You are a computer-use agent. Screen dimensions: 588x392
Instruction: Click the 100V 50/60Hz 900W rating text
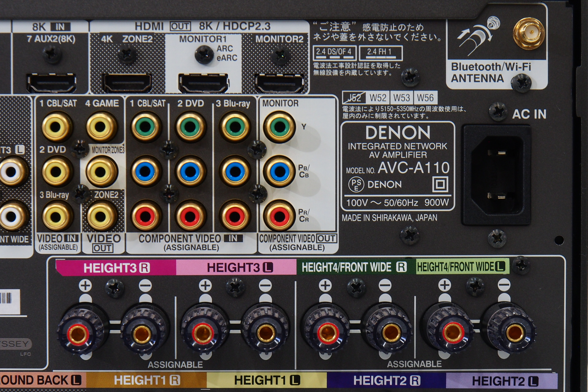(x=397, y=202)
